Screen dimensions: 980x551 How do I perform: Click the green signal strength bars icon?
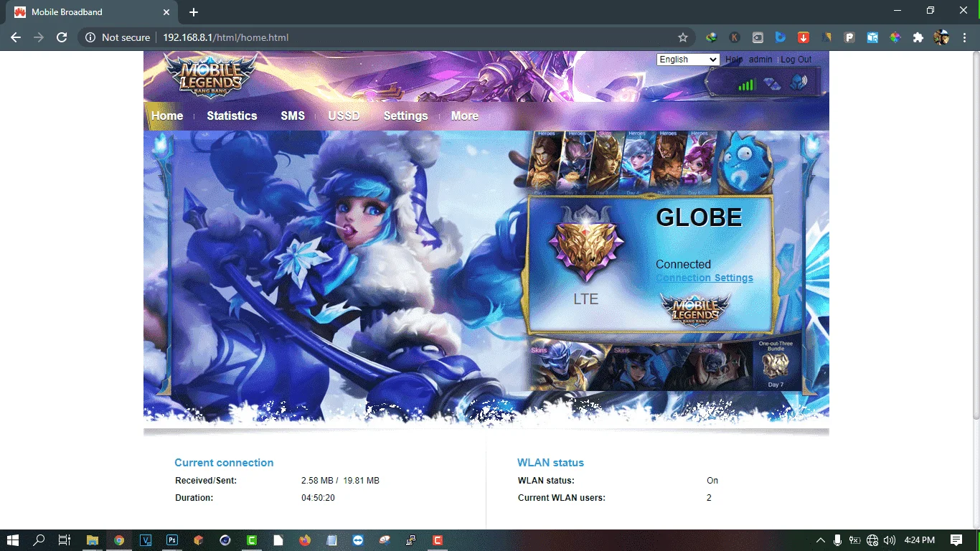[x=747, y=85]
